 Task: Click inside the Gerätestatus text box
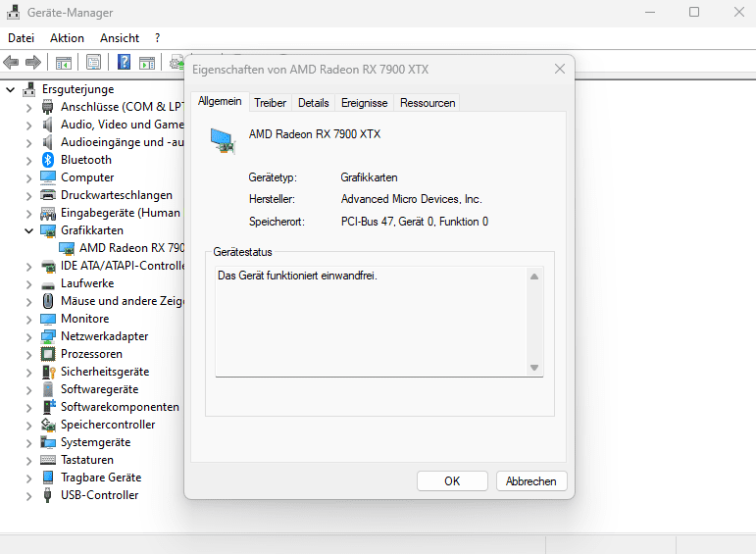[372, 321]
